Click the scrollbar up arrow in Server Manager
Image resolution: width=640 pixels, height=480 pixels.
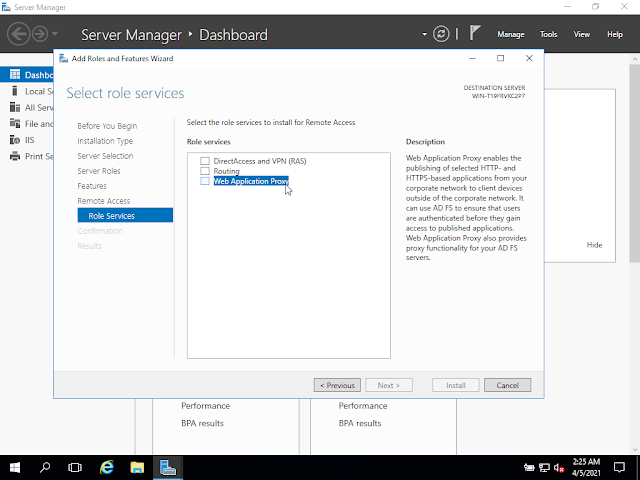635,59
